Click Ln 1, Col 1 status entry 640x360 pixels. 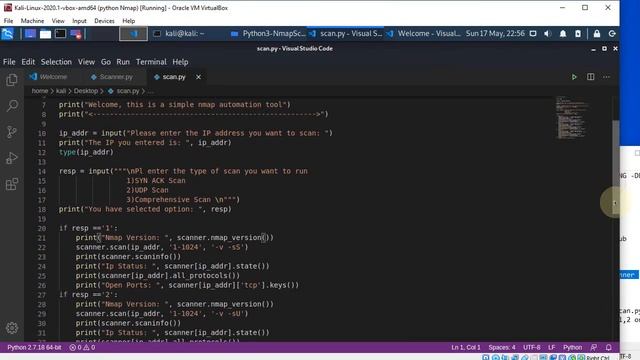coord(466,347)
